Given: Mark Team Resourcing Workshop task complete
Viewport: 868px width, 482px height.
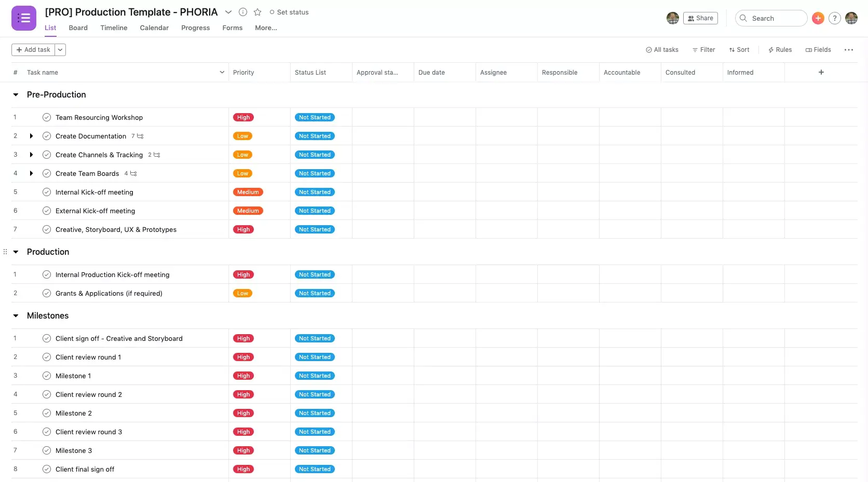Looking at the screenshot, I should point(47,117).
